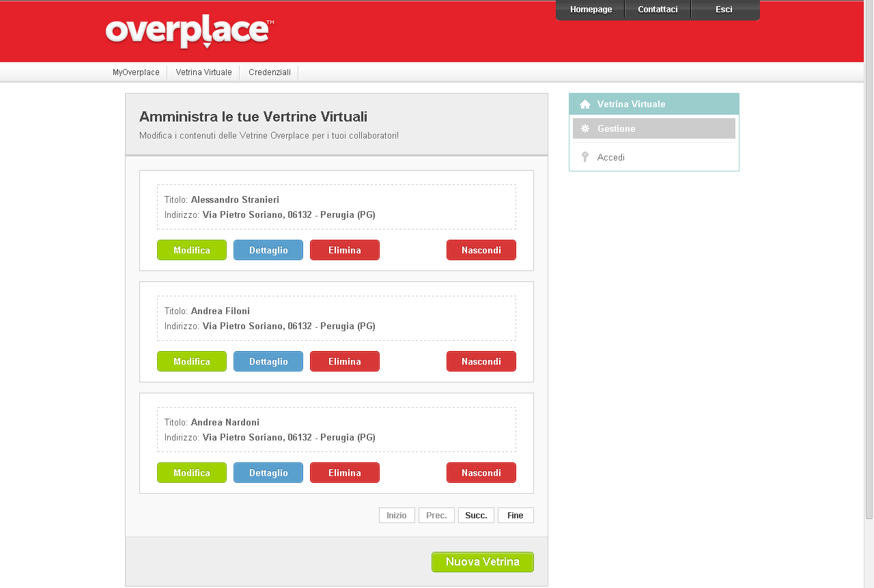
Task: Open the Homepage top menu item
Action: coord(591,10)
